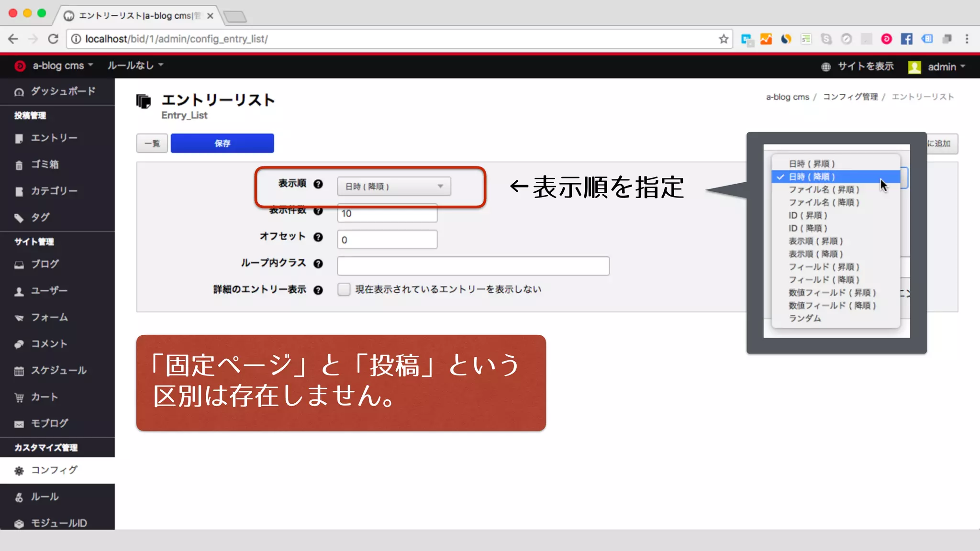
Task: Select ランダム option
Action: 835,319
